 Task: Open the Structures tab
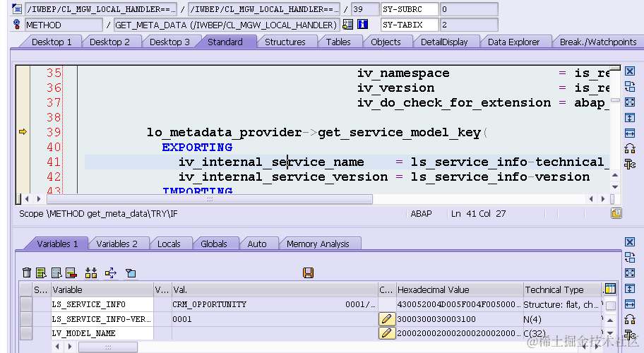[285, 42]
